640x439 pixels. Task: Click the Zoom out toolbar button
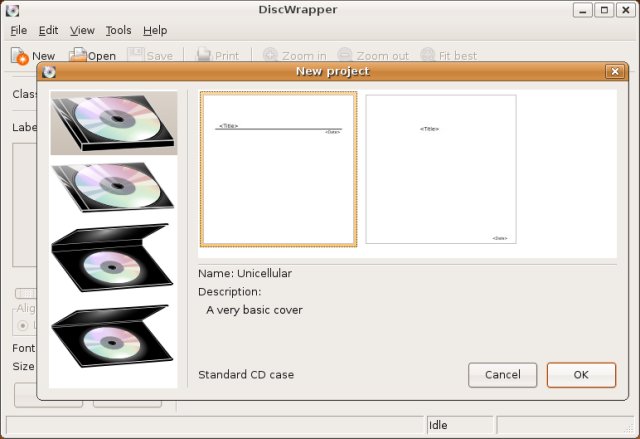(x=373, y=55)
